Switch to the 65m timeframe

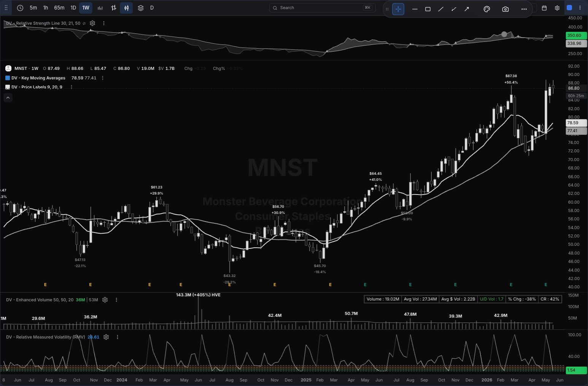tap(59, 8)
